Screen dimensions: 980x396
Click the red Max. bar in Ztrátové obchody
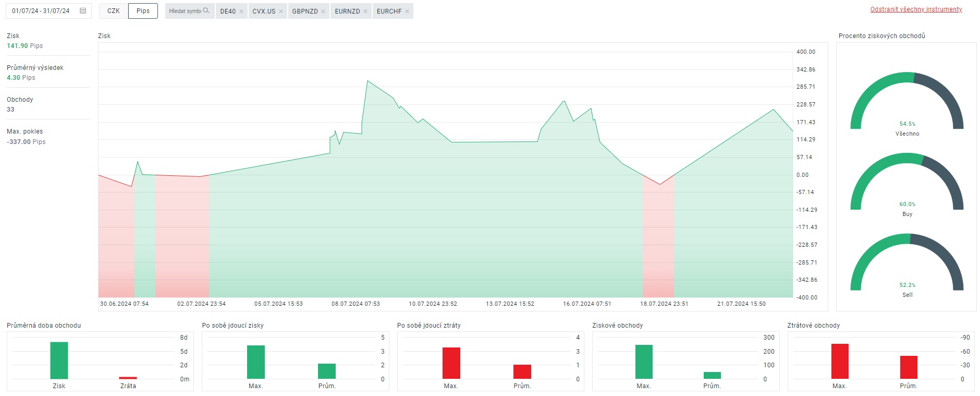click(x=839, y=361)
